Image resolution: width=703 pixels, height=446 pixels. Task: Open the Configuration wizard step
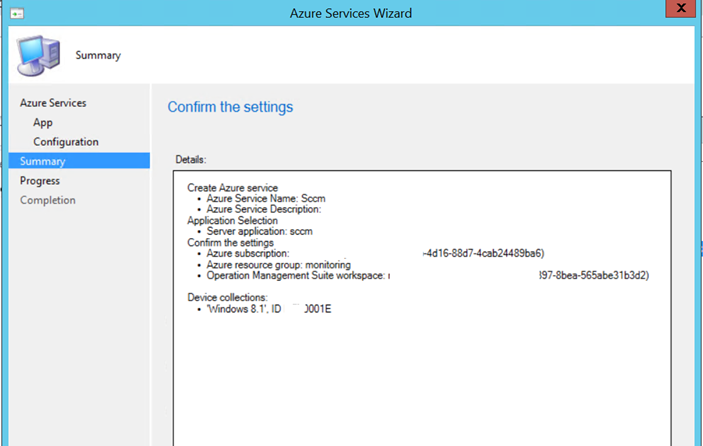click(66, 142)
